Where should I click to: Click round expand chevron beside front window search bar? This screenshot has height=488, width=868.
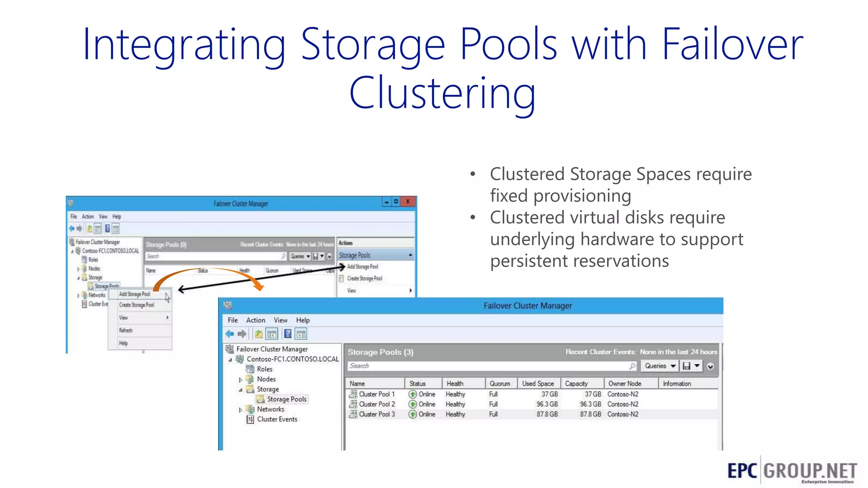[x=711, y=366]
